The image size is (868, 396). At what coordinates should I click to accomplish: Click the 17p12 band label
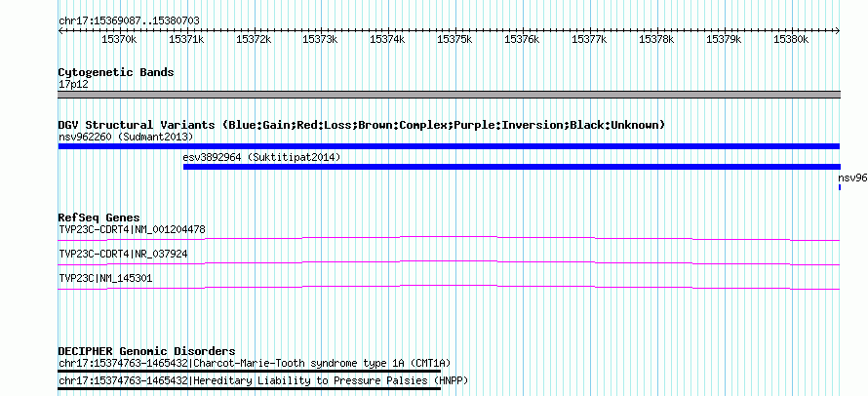point(73,85)
